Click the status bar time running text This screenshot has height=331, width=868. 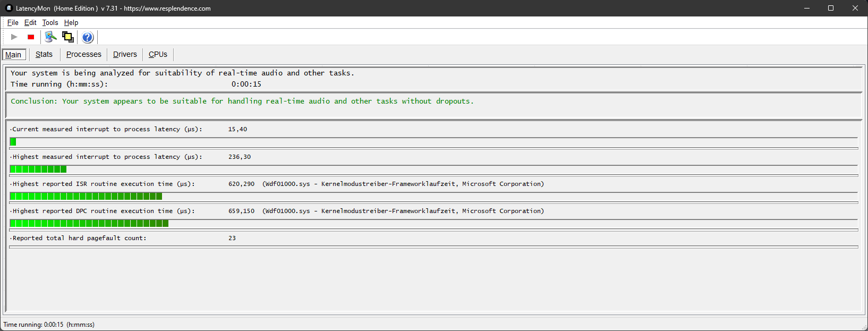(49, 325)
